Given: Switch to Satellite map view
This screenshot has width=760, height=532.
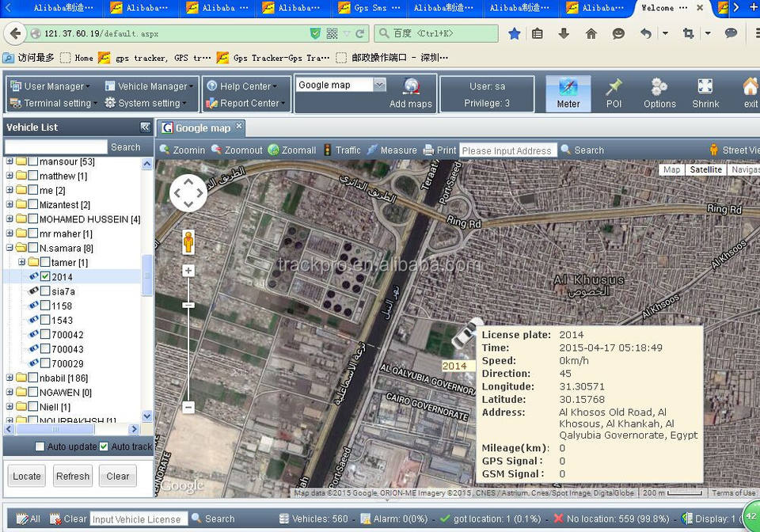Looking at the screenshot, I should 705,169.
